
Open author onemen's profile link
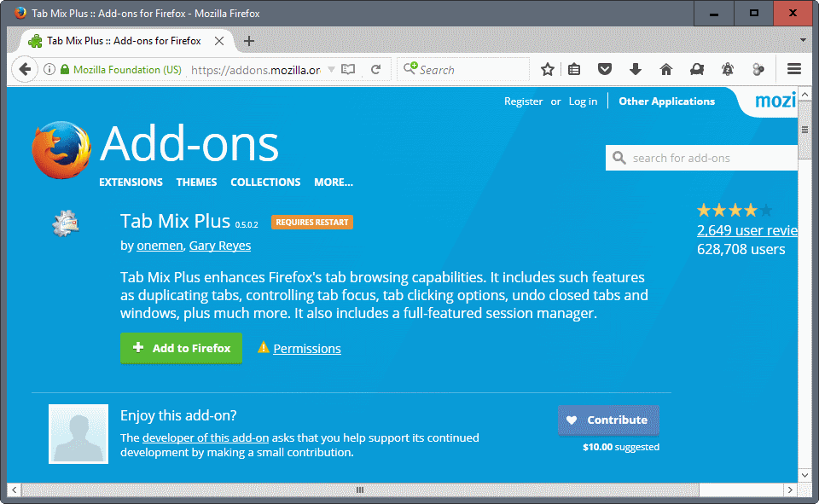click(x=160, y=246)
